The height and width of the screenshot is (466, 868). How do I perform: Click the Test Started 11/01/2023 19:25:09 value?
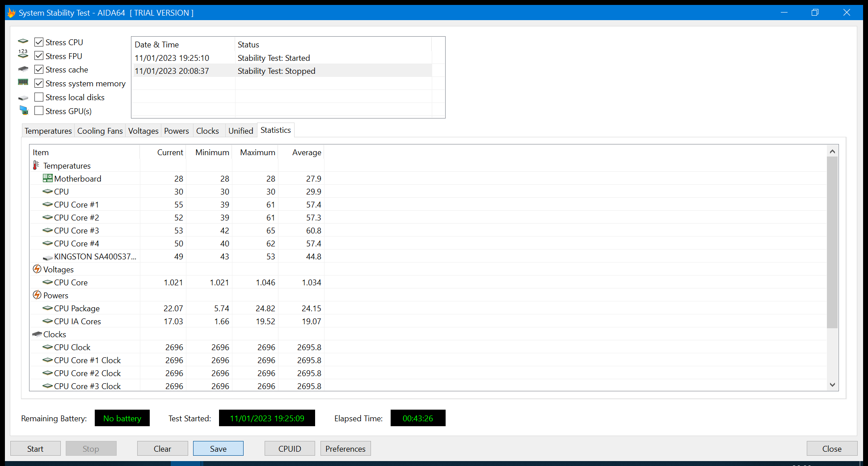[x=267, y=418]
